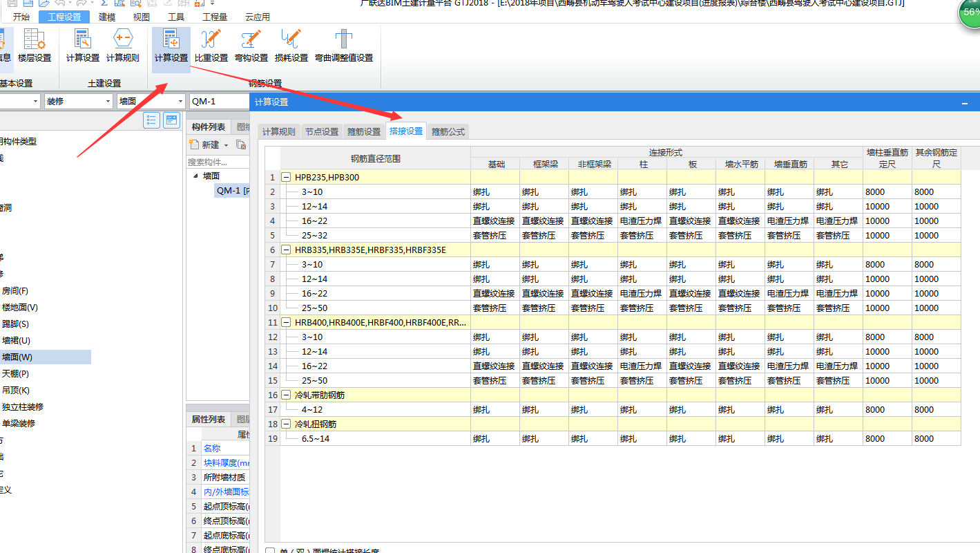Select 楼地面(V) in the navigation tree

[x=20, y=308]
